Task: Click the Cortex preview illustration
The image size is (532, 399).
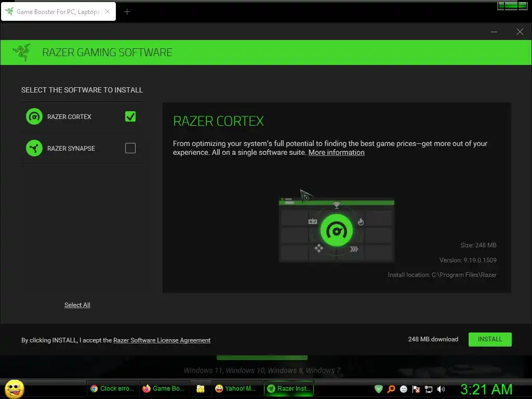Action: [336, 229]
